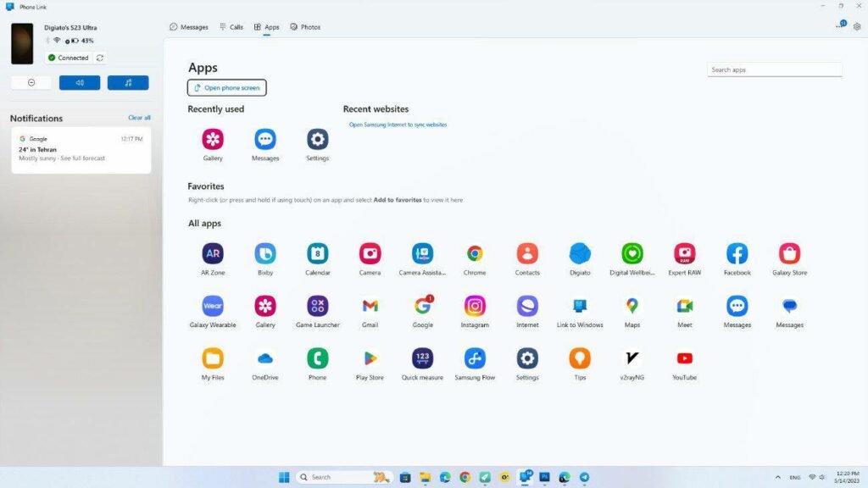The image size is (868, 488).
Task: Open Game Launcher app
Action: coord(317,306)
